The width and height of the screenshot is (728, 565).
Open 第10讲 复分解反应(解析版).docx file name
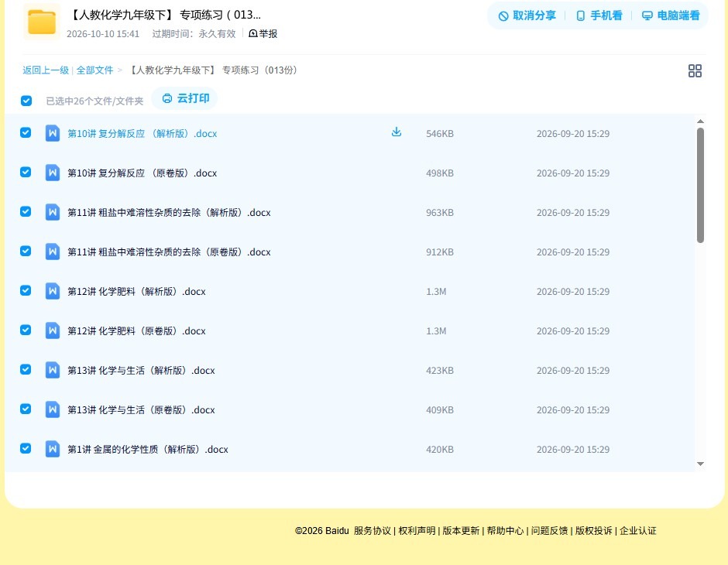coord(142,134)
